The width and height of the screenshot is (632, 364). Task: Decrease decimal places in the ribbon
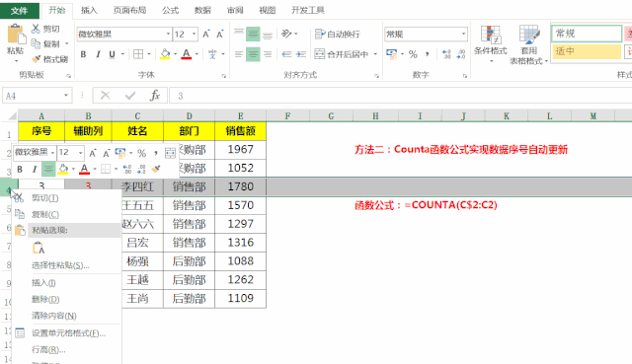(461, 54)
